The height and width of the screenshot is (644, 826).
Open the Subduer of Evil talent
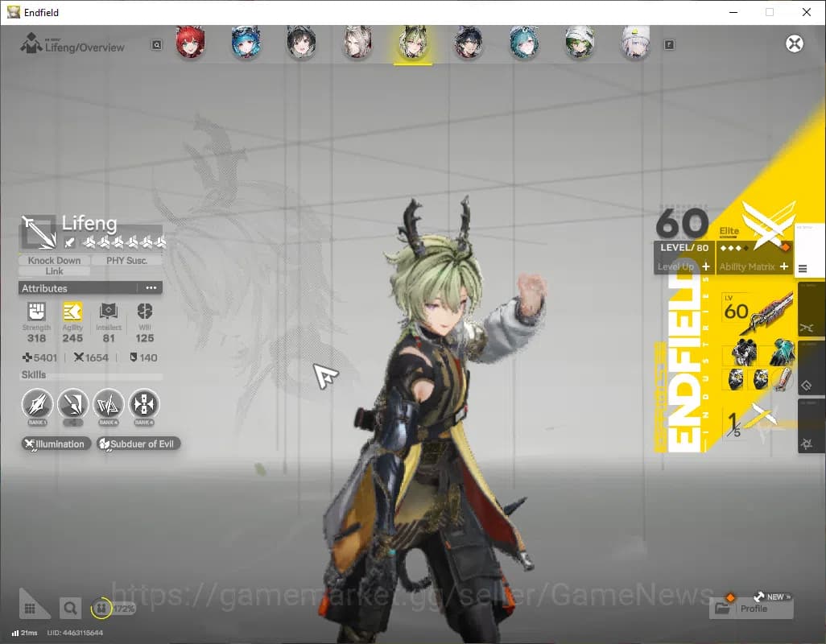click(138, 444)
